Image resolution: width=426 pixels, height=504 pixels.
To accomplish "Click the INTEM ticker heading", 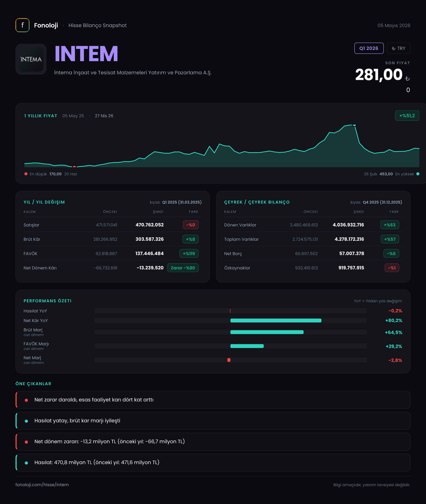I will [86, 54].
